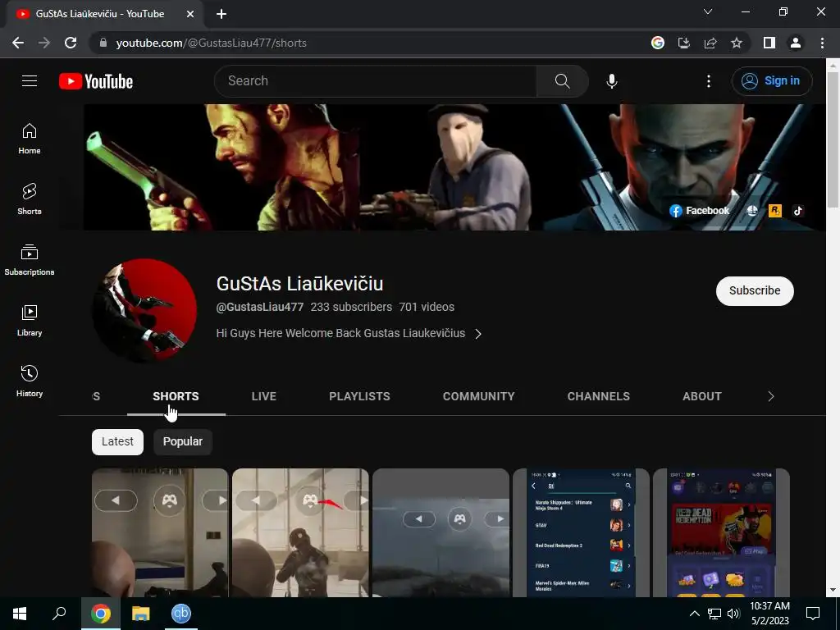
Task: Open Shorts from the left sidebar
Action: coord(30,199)
